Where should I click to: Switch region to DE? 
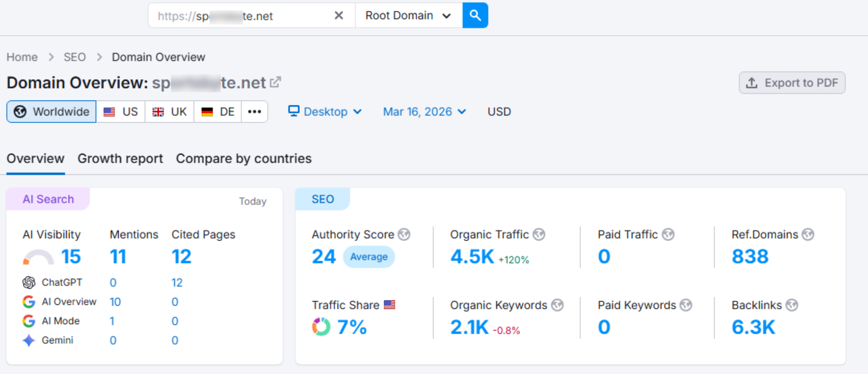pyautogui.click(x=217, y=111)
